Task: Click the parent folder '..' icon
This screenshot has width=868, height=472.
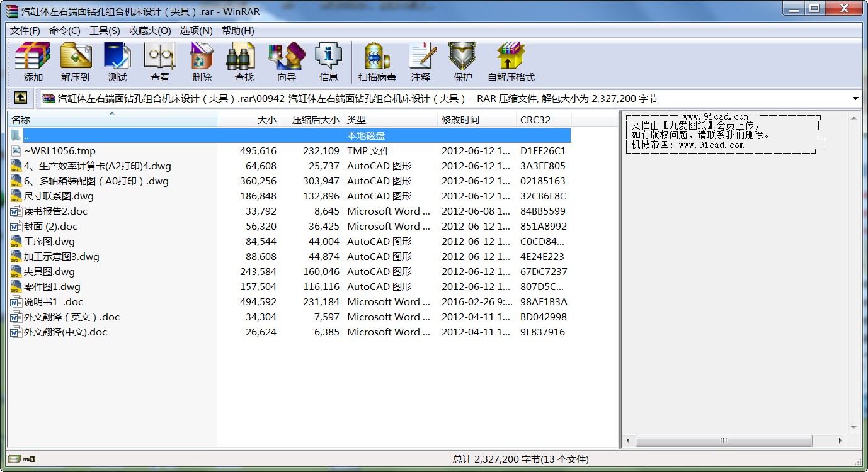Action: click(16, 136)
